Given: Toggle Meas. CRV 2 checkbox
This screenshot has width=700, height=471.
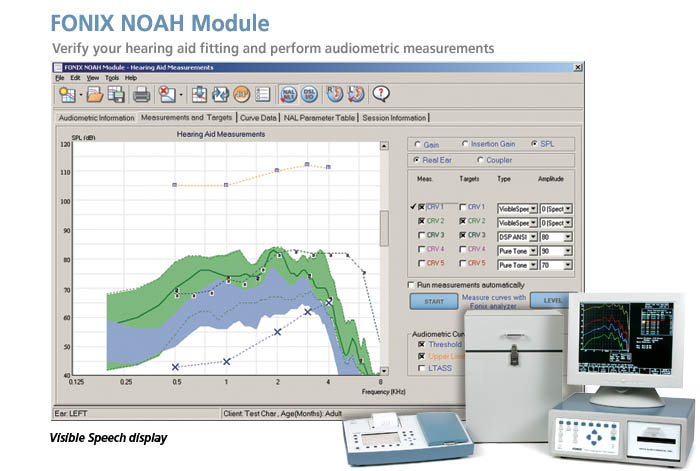Looking at the screenshot, I should (421, 221).
